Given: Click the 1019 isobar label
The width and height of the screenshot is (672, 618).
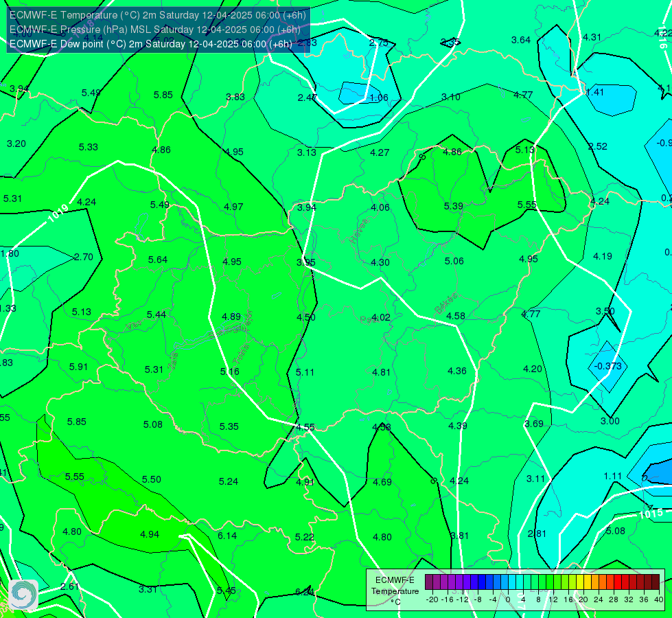Looking at the screenshot, I should [58, 214].
